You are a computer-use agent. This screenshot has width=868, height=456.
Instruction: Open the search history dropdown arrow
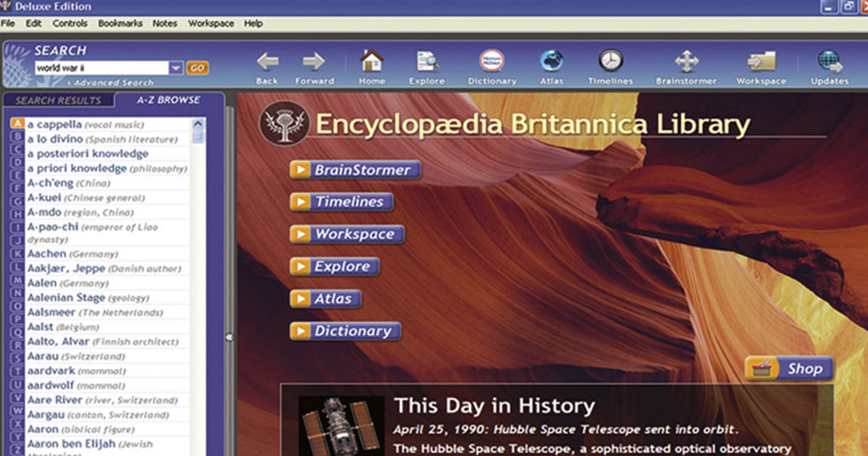(x=175, y=67)
